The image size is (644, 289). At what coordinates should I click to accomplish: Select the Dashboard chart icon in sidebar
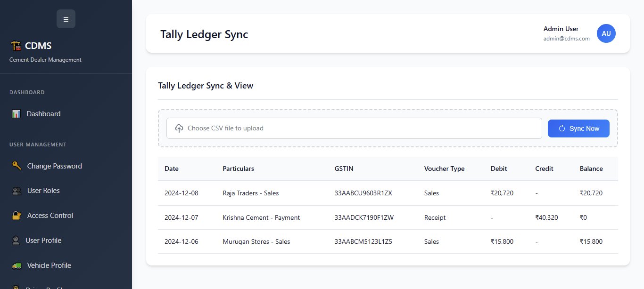(16, 113)
